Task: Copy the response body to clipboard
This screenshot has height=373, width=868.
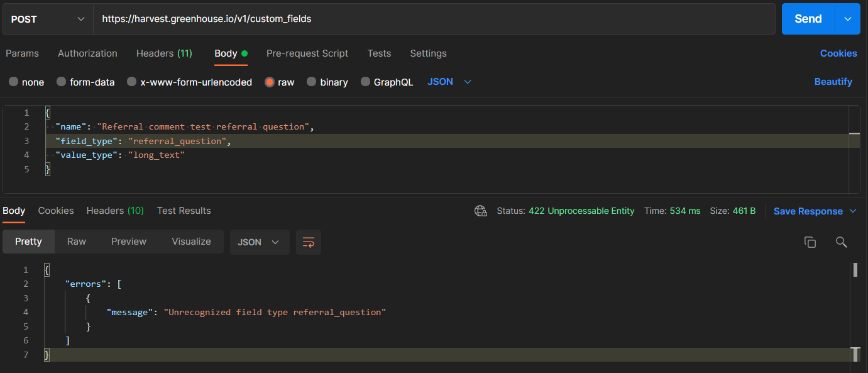Action: coord(810,242)
